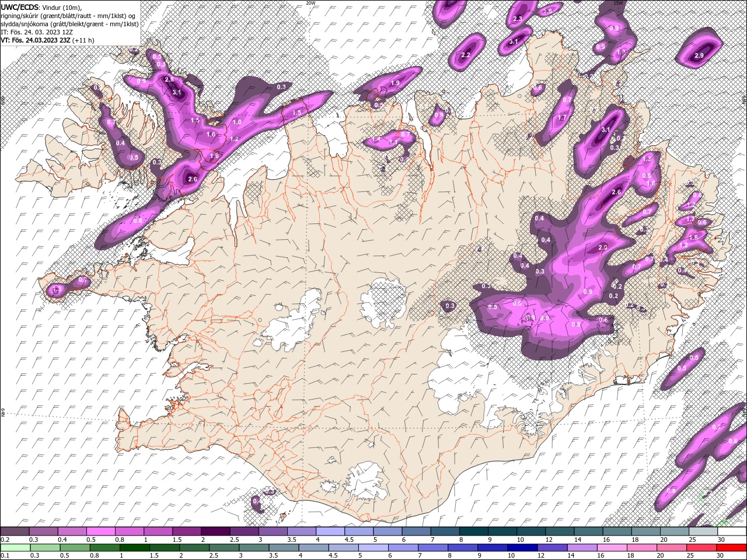Click the 2.8 snowfall value in Westfjords
Screen dimensions: 747x560
click(169, 79)
